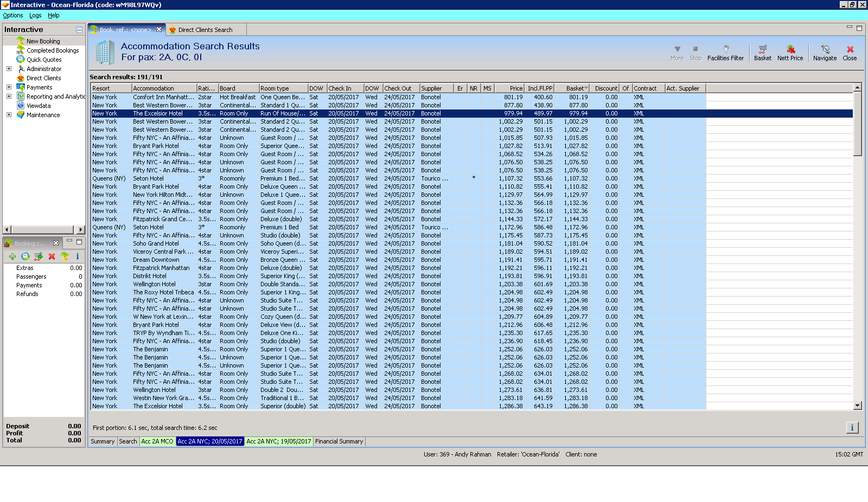This screenshot has height=502, width=868.
Task: Switch to the bottom Search tab
Action: tap(128, 441)
